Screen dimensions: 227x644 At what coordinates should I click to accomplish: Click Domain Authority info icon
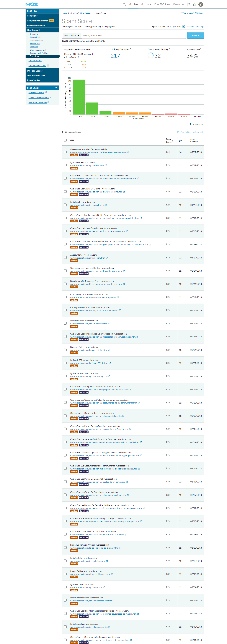click(169, 49)
